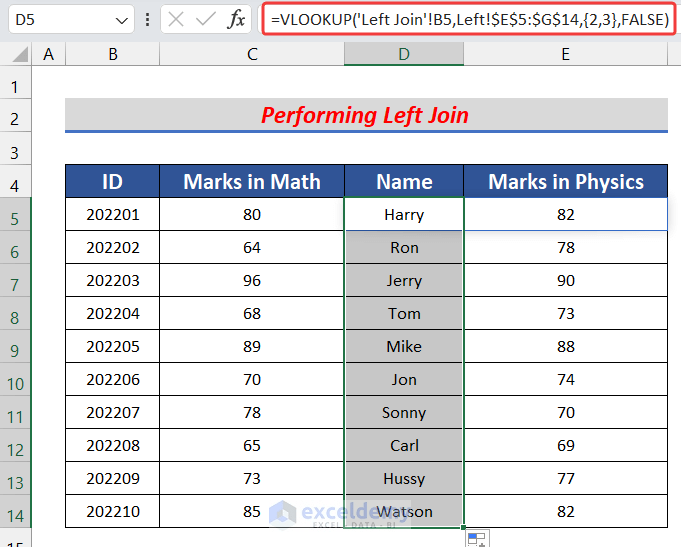This screenshot has width=681, height=547.
Task: Click the 'Marks in Physics' header cell
Action: coord(565,181)
